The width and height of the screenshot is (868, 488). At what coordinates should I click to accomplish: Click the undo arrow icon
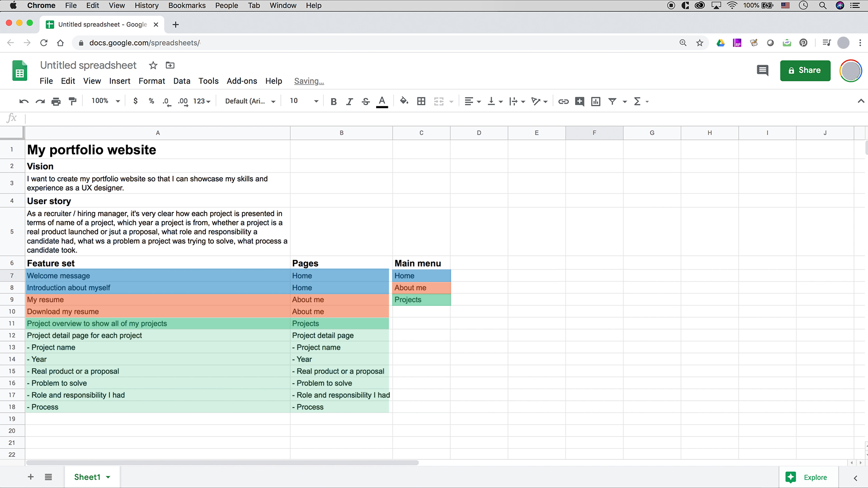[x=24, y=101]
